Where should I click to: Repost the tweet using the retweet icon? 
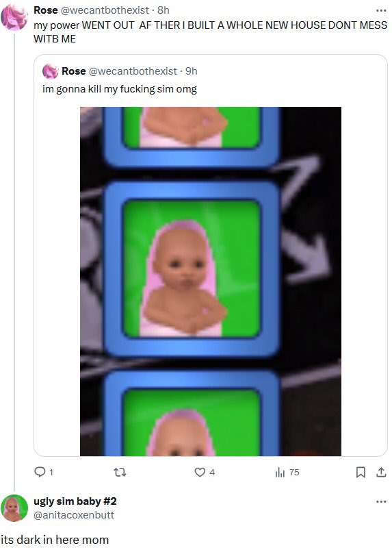pos(120,472)
